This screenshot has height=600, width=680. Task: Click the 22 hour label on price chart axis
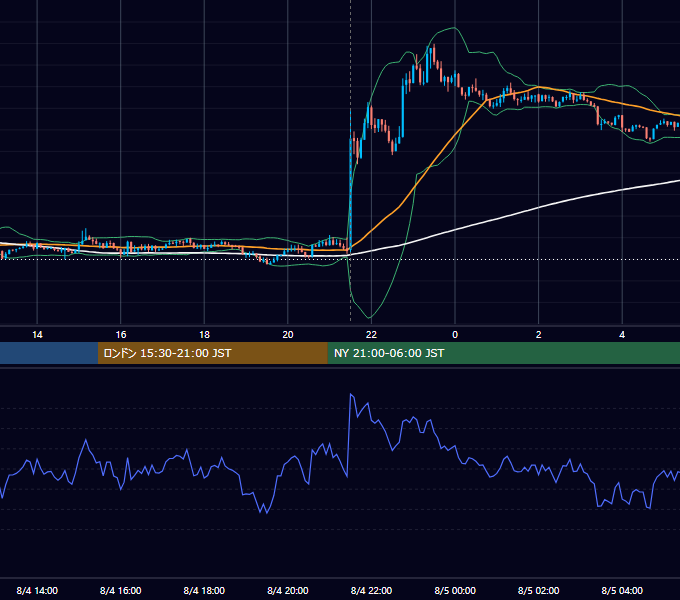tap(371, 335)
